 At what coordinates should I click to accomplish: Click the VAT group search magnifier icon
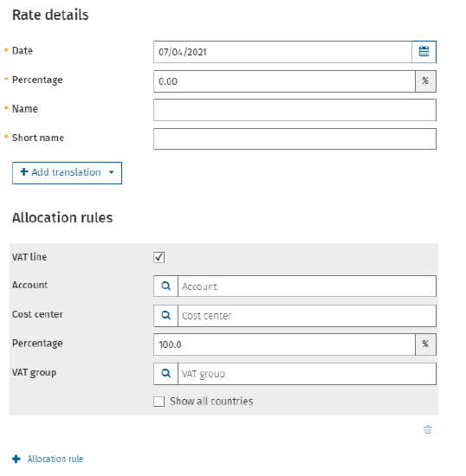point(165,373)
